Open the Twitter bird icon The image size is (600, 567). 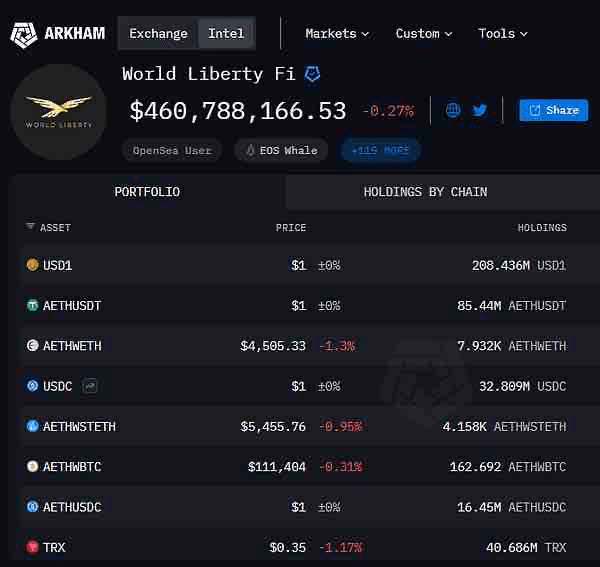tap(479, 110)
